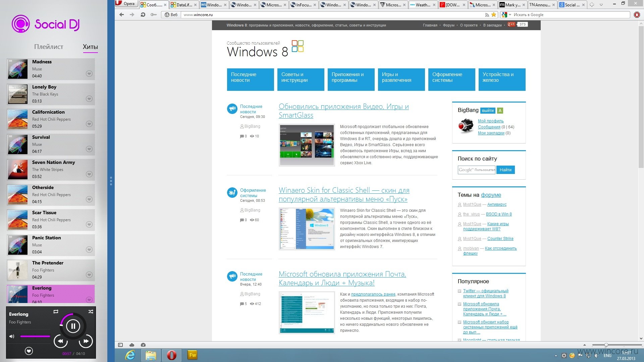The image size is (644, 362).
Task: Click the выйти logout button
Action: [x=488, y=111]
